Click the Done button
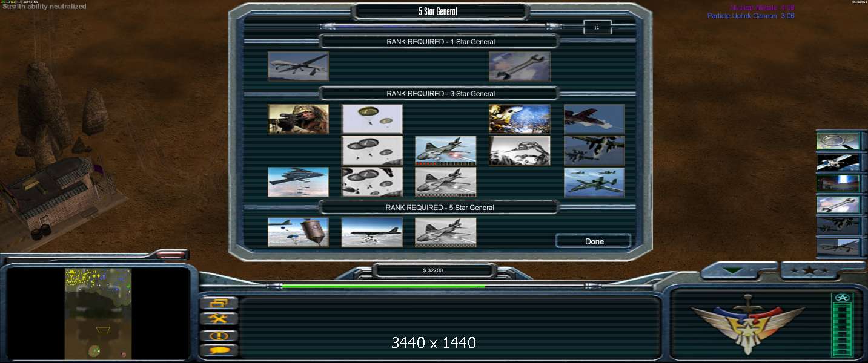This screenshot has height=363, width=868. [594, 241]
